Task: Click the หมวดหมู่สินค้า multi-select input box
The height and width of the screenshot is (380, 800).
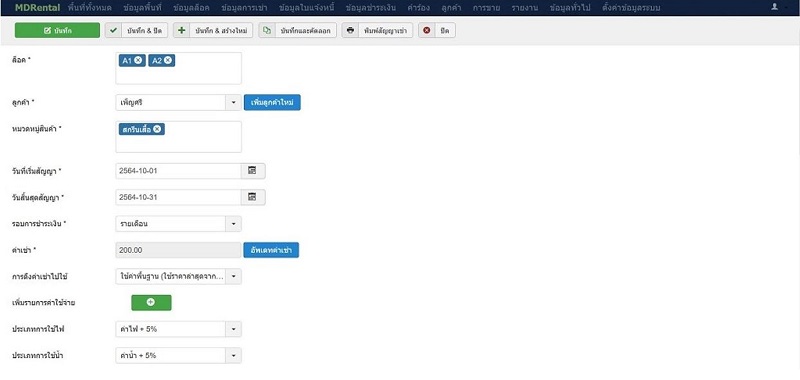Action: point(178,137)
